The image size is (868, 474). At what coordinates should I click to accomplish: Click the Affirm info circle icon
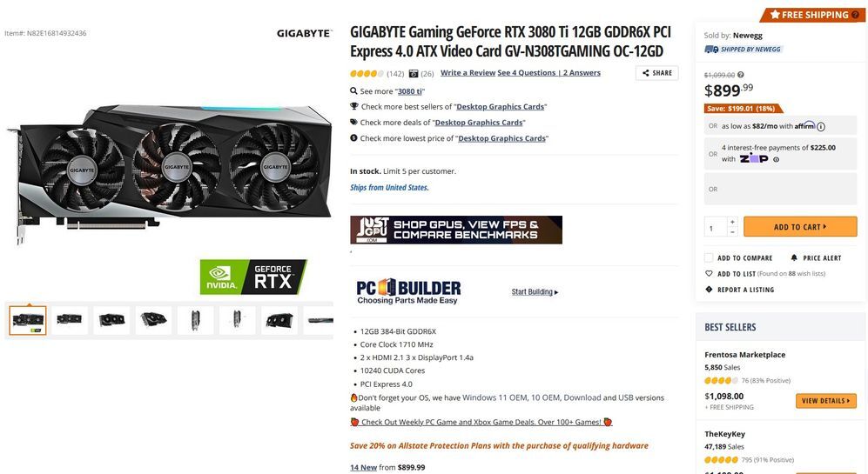click(x=821, y=127)
